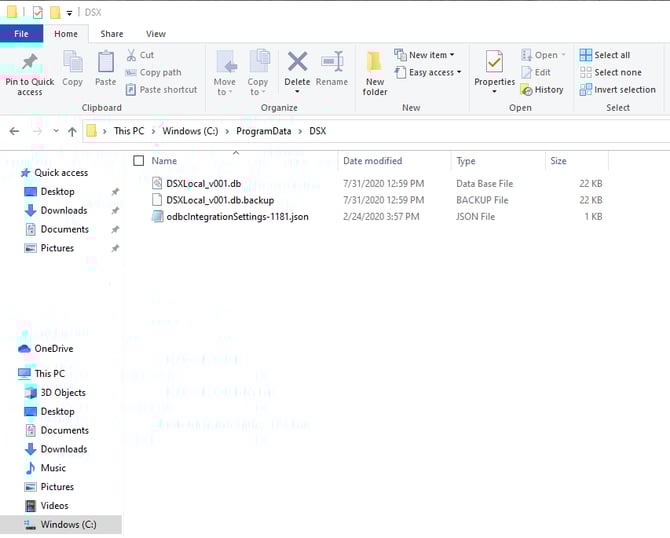Select file DSXLocal_v001.db.backup
The height and width of the screenshot is (538, 670).
[x=220, y=200]
